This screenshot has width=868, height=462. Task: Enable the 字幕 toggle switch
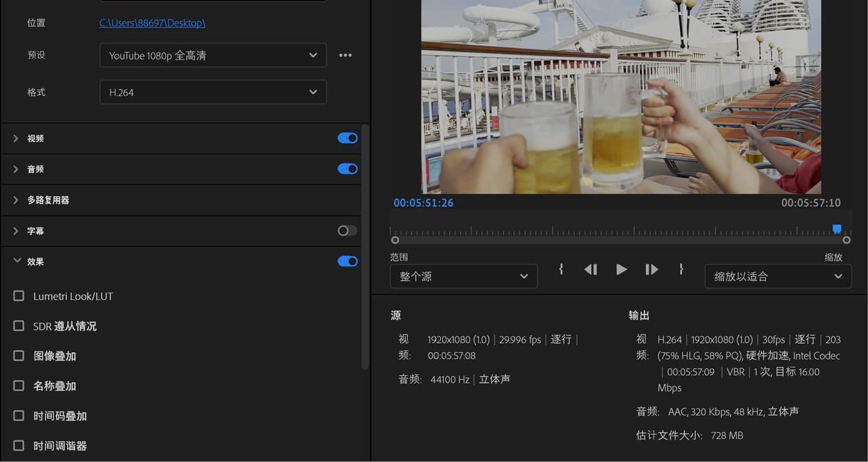pos(346,230)
